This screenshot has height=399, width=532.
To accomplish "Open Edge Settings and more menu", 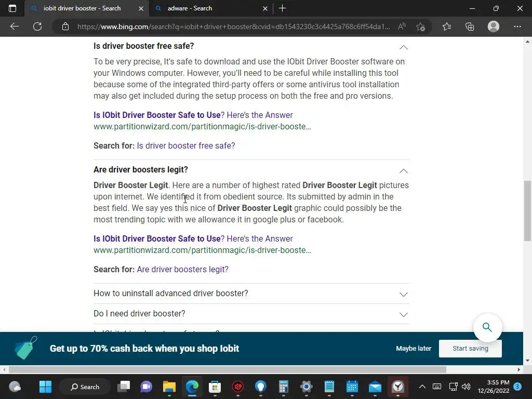I will [x=517, y=26].
